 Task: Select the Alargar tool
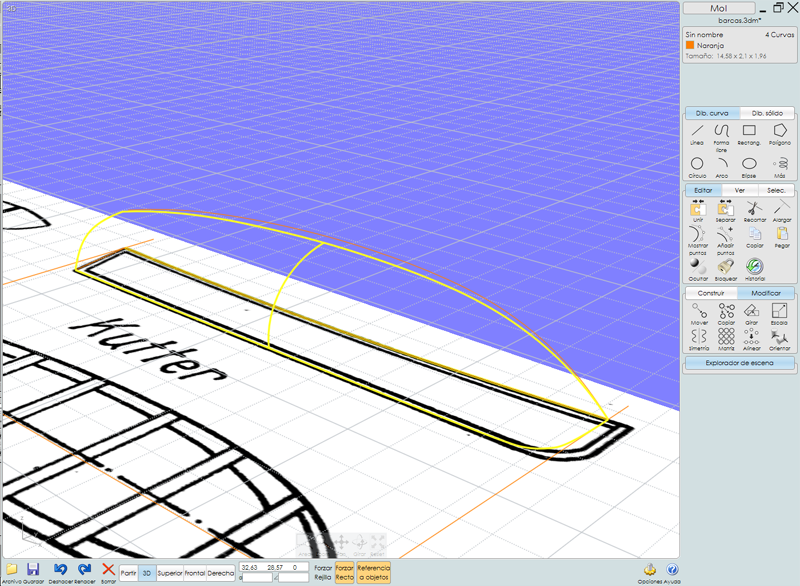pos(782,211)
